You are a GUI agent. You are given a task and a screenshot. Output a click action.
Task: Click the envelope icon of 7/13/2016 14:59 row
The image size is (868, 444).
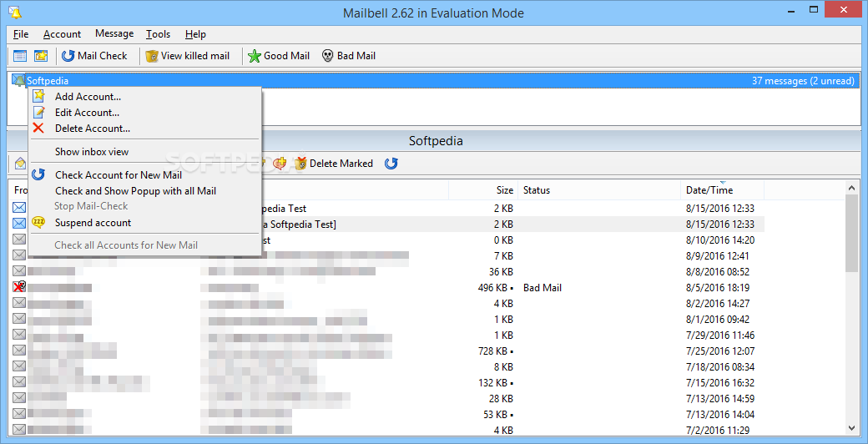(19, 398)
